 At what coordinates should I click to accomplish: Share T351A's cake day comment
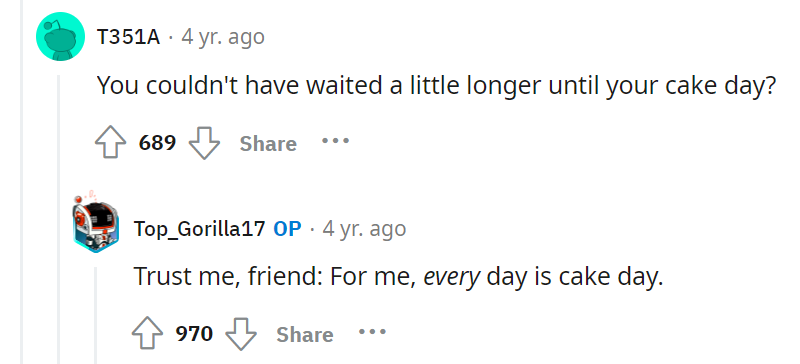click(x=268, y=143)
